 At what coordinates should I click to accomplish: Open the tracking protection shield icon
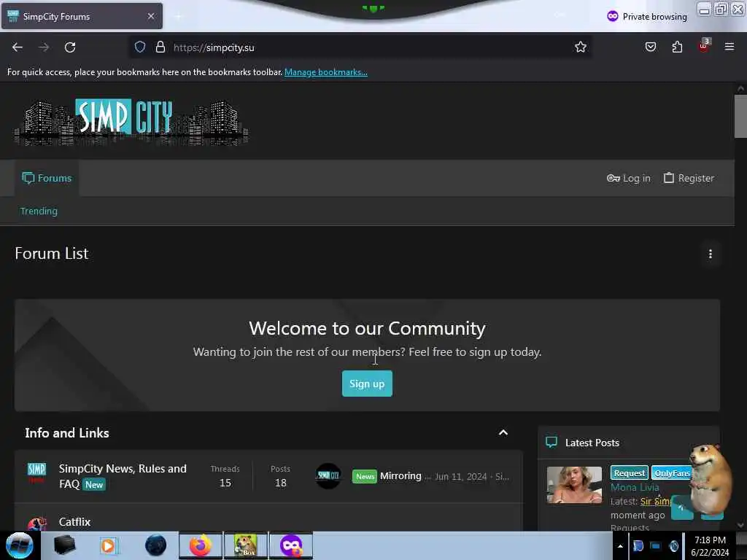click(139, 47)
